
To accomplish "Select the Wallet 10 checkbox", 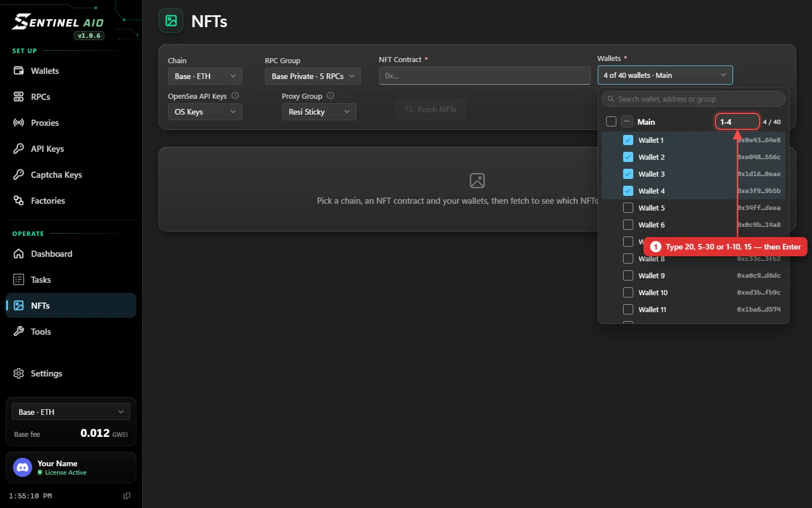I will pos(628,292).
